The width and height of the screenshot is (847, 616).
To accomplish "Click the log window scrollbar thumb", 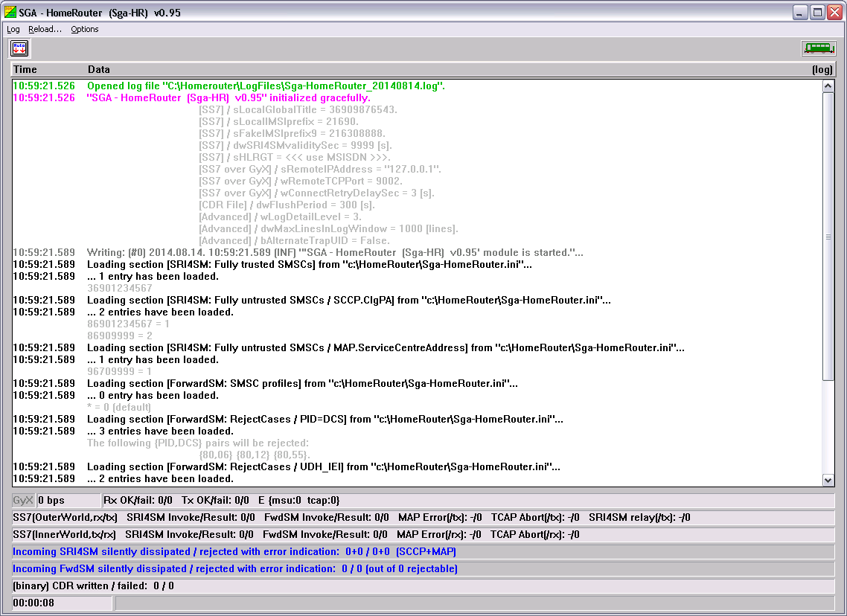I will 828,237.
